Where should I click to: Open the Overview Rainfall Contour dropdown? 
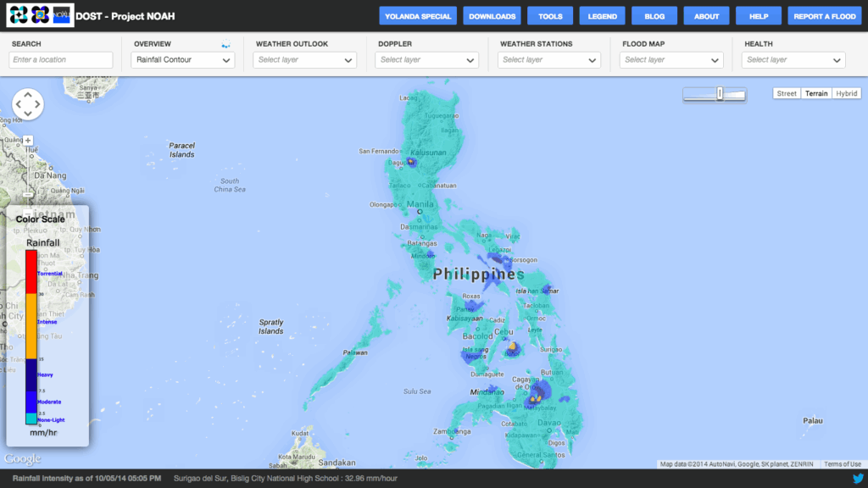pyautogui.click(x=183, y=60)
